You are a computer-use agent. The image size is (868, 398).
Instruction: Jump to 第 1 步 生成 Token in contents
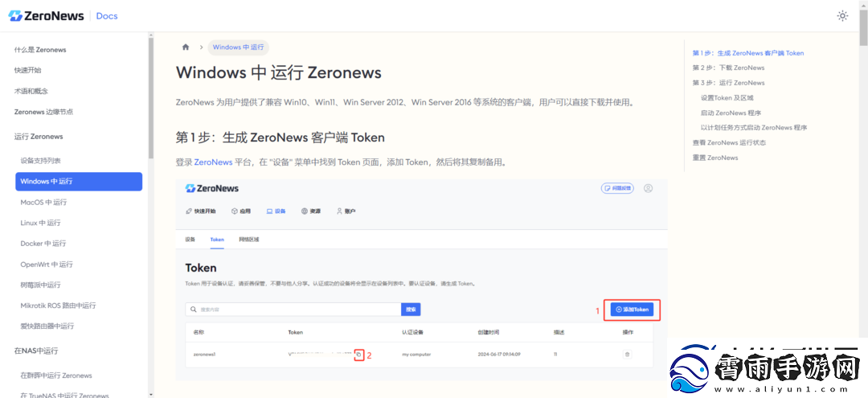[x=748, y=53]
